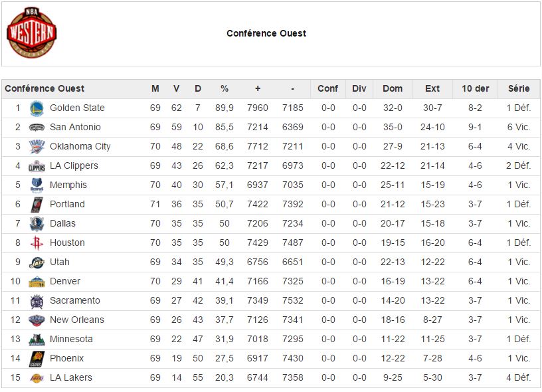Click the Portland Trail Blazers logo
This screenshot has height=392, width=542.
pos(37,205)
